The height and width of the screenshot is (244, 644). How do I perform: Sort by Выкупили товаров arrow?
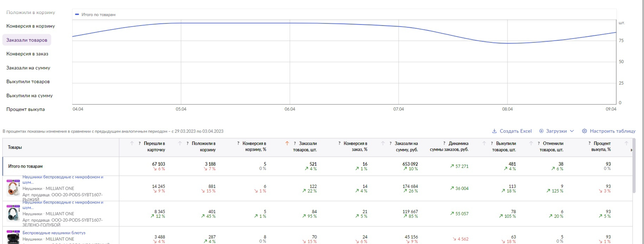tap(484, 143)
